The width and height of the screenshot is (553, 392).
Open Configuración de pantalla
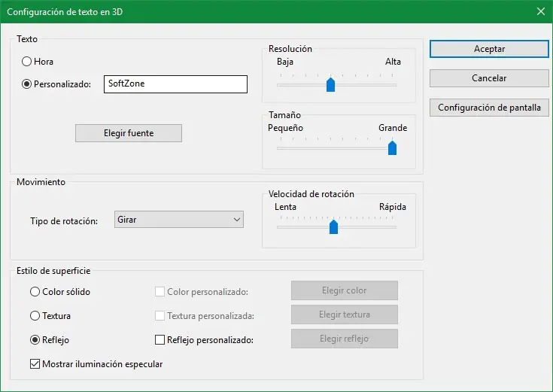[x=489, y=108]
